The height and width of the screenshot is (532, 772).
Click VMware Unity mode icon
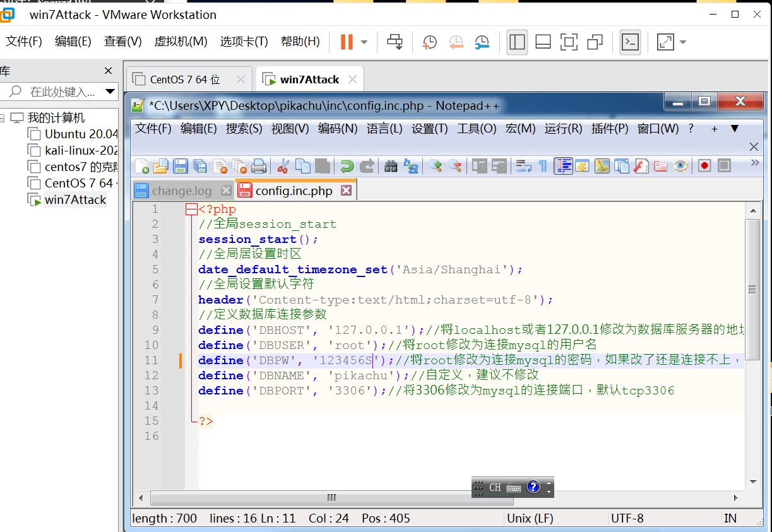(x=595, y=42)
